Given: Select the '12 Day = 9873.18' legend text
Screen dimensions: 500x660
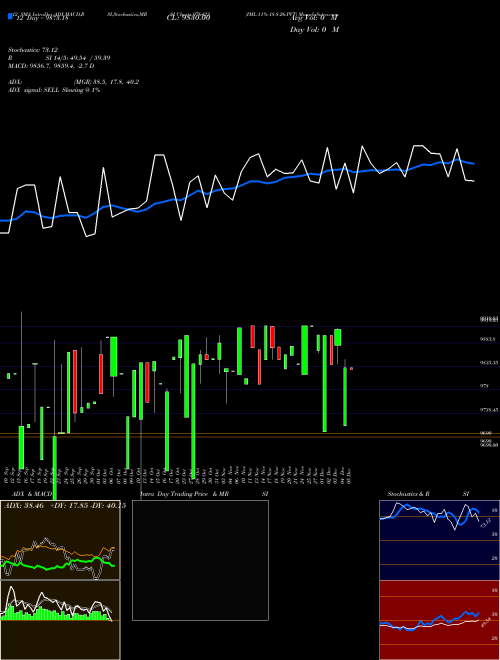Looking at the screenshot, I should tap(42, 19).
